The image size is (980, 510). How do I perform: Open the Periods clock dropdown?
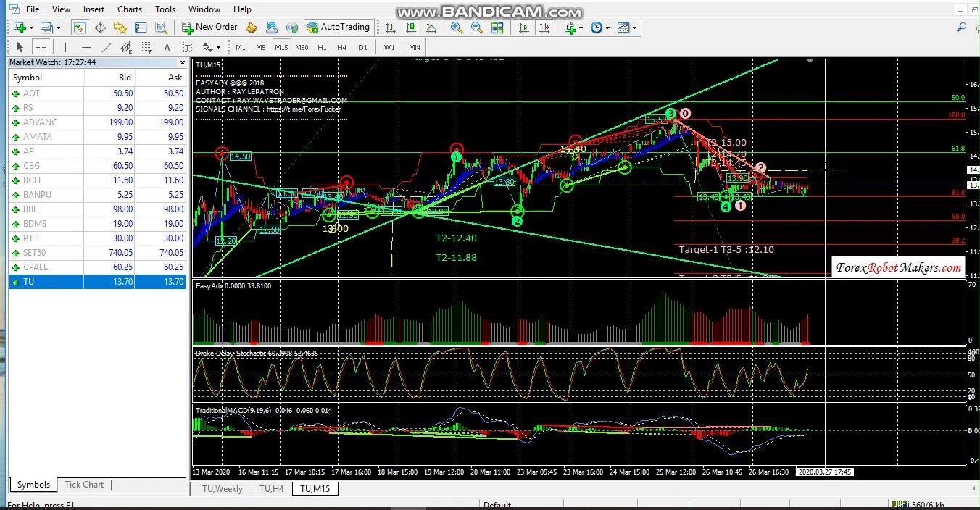tap(599, 28)
